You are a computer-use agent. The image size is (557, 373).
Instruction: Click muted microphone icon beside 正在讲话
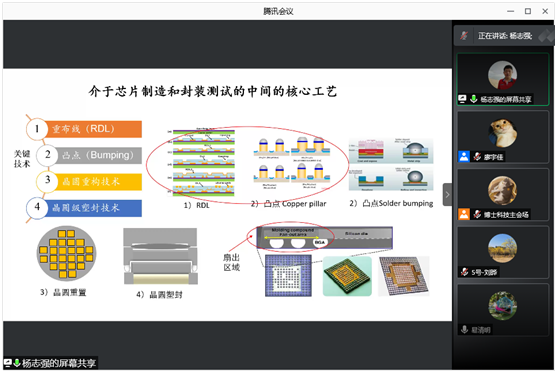point(464,36)
